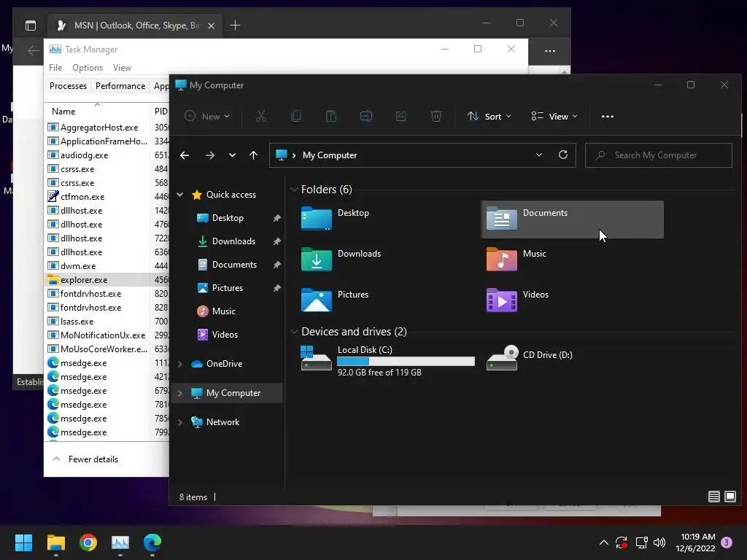This screenshot has height=560, width=747.
Task: Close the MSN browser tab
Action: pos(211,26)
